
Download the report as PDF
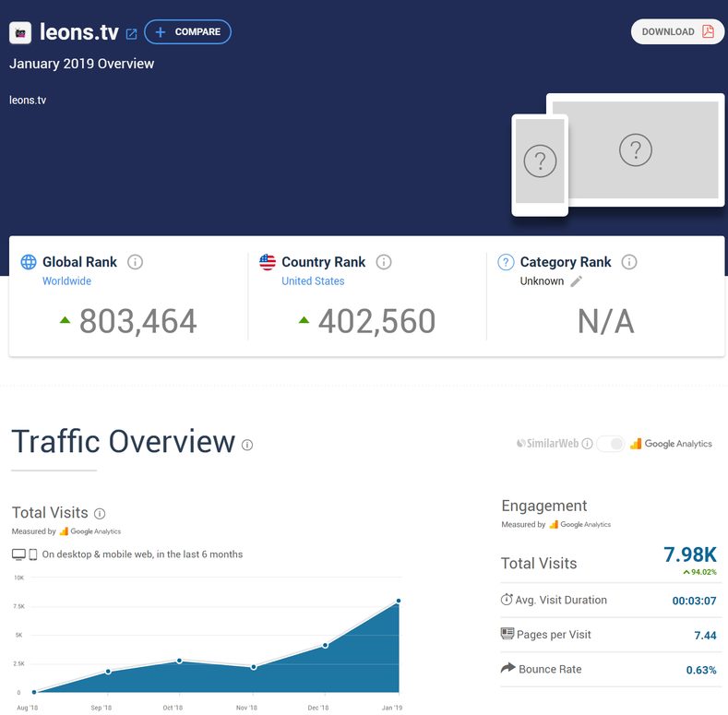tap(677, 31)
